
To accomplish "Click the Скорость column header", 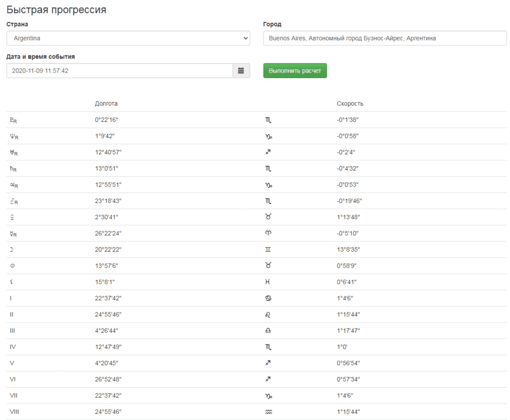I will click(x=350, y=104).
